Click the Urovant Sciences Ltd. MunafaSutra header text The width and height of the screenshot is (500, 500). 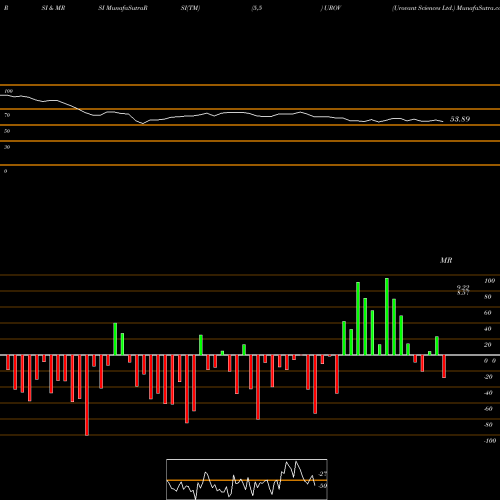(x=446, y=8)
